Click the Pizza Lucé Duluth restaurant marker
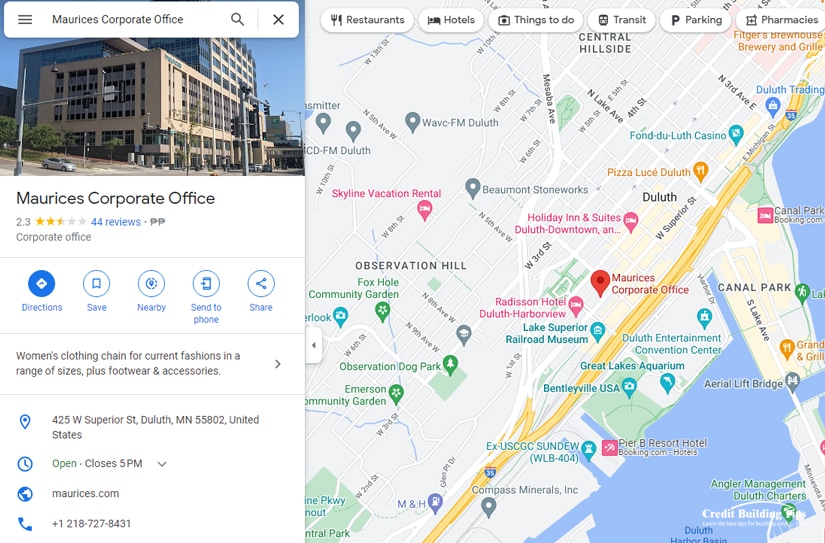Screen dimensions: 825x543 [x=700, y=171]
